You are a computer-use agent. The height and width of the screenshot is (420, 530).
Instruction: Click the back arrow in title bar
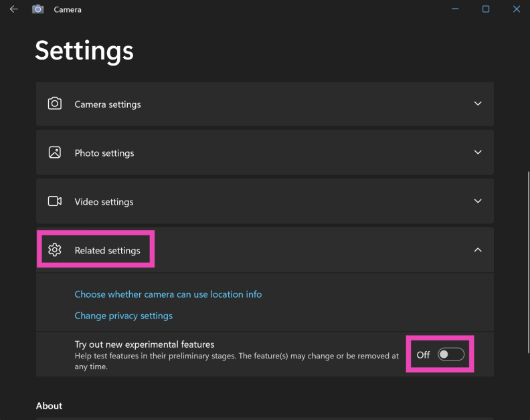(13, 9)
